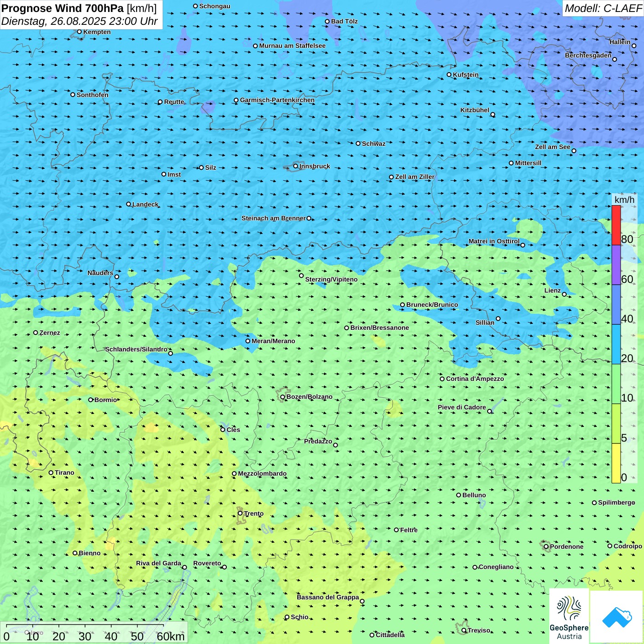Click the 'Kitzbühel' label

coord(475,110)
